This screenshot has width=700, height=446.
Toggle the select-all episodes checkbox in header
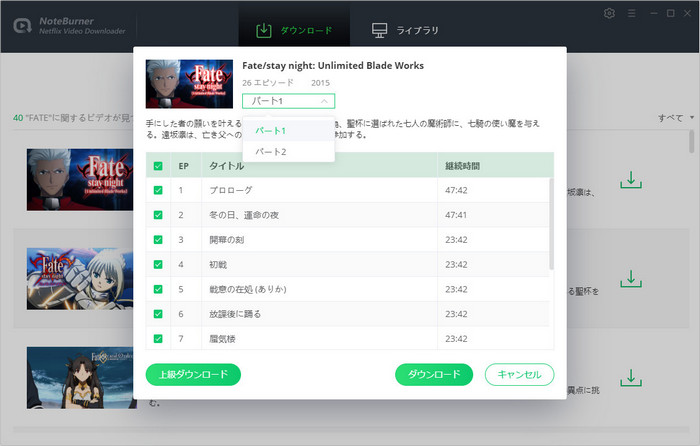158,166
